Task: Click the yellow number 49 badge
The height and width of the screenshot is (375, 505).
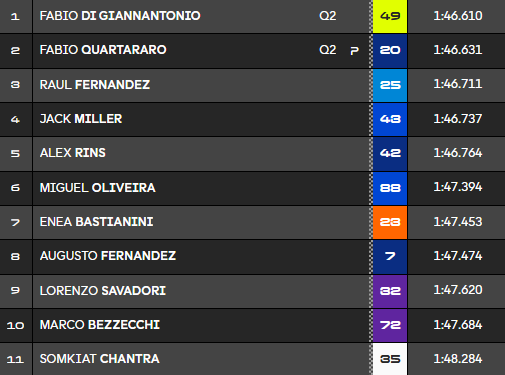Action: 390,16
